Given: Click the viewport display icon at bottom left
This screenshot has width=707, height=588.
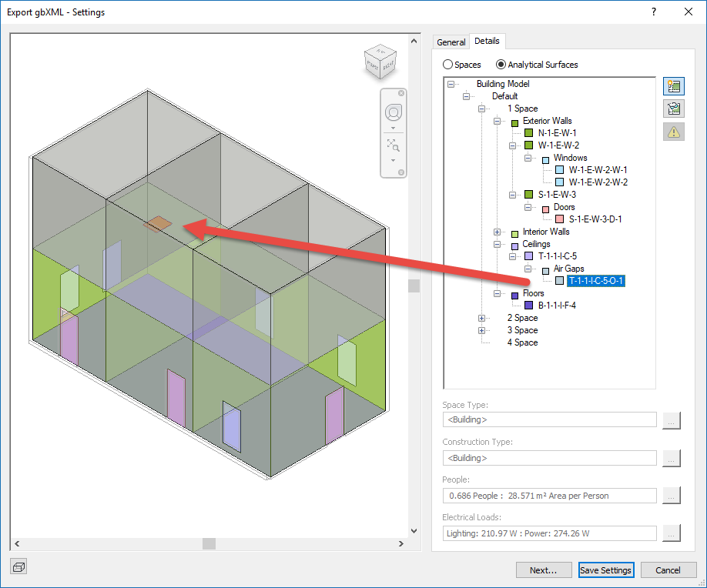Looking at the screenshot, I should (x=18, y=566).
